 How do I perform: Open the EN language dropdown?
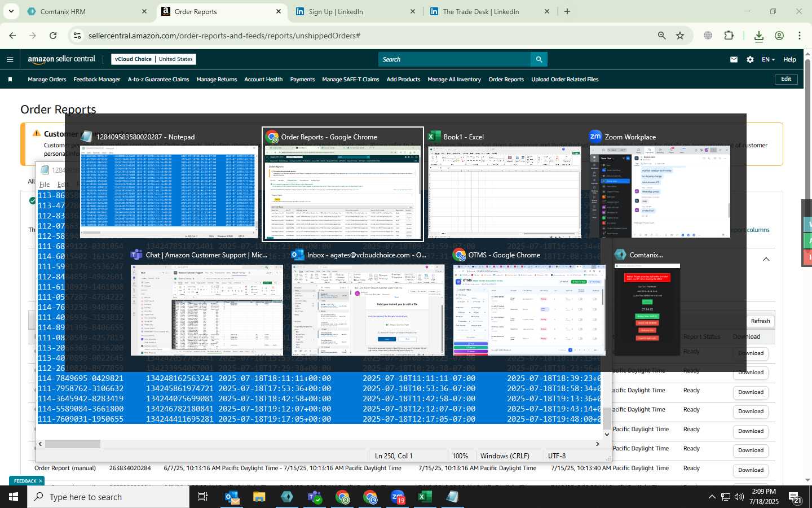click(768, 59)
